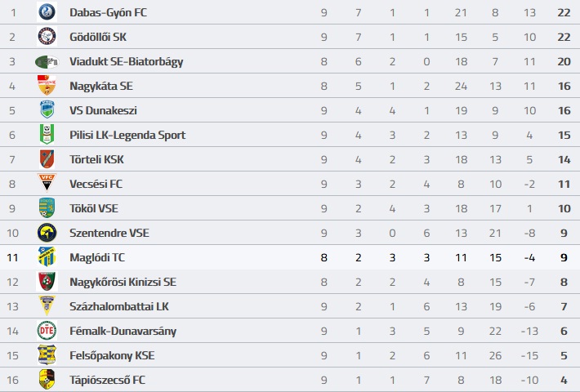Click the Gödöllői SK team logo
This screenshot has height=392, width=580.
(x=47, y=37)
